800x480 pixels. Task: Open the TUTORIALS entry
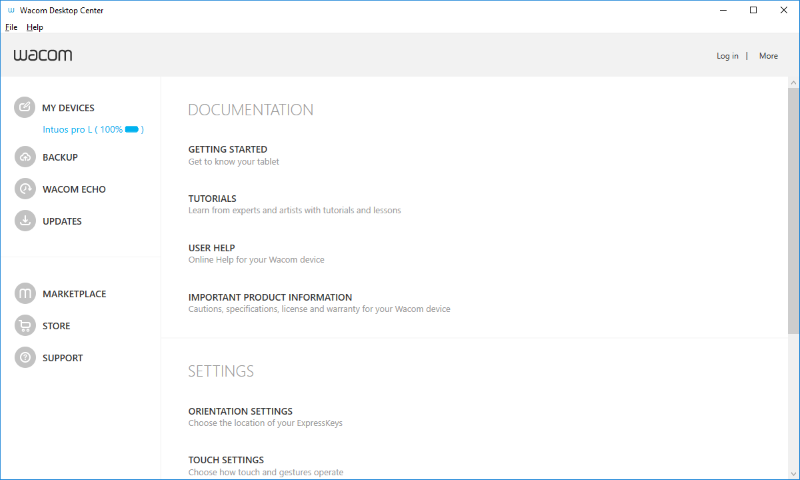pos(212,198)
